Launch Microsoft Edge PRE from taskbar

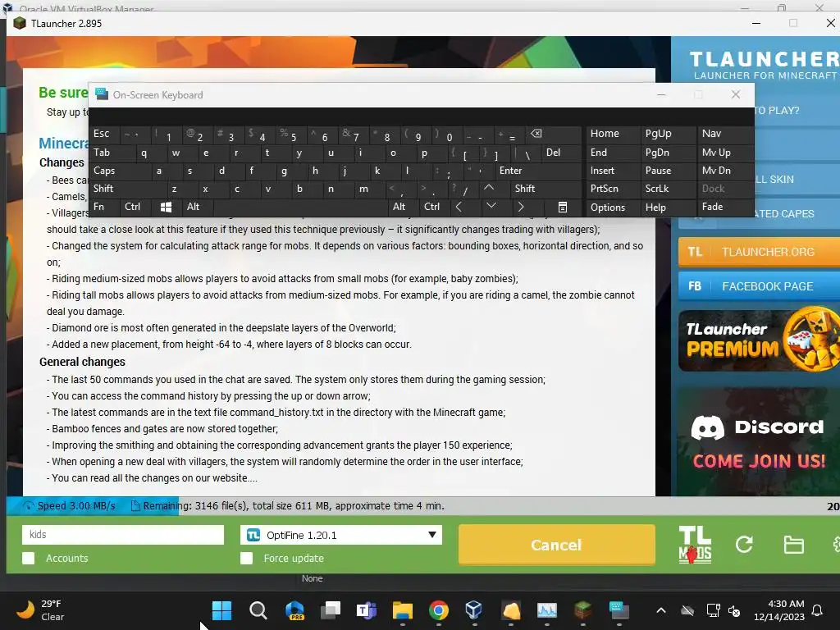(294, 610)
